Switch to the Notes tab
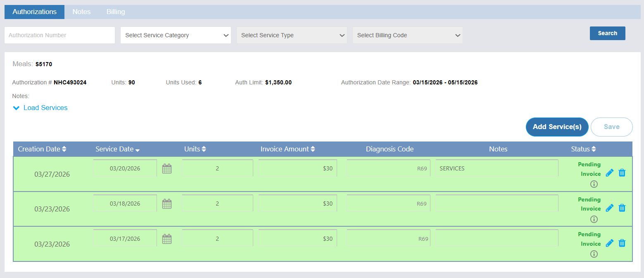 [81, 12]
